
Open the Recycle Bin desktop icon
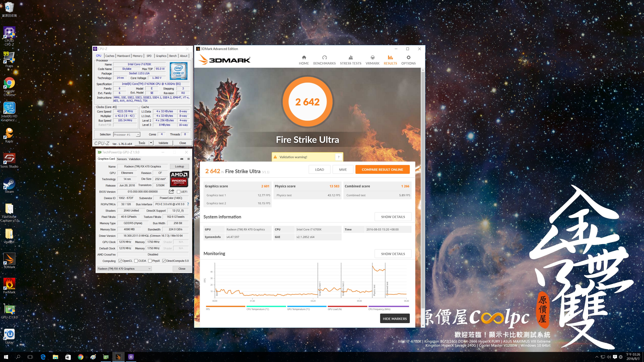[x=9, y=9]
